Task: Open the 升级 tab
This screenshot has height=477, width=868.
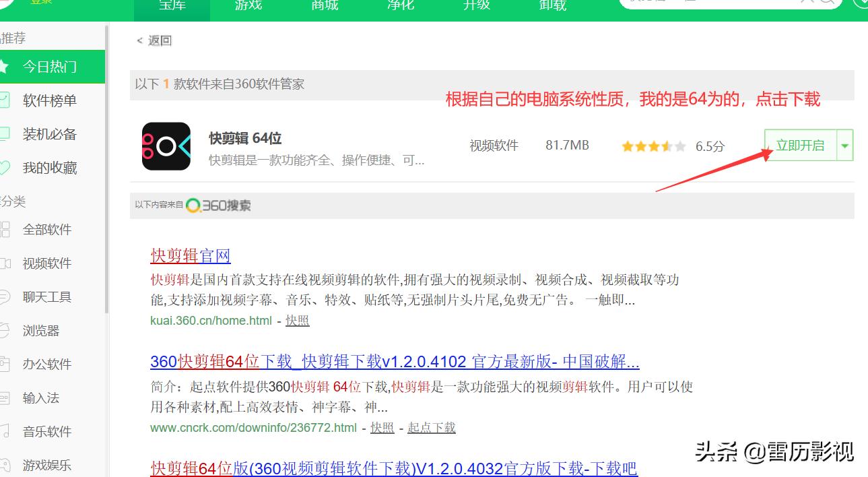Action: [x=477, y=6]
